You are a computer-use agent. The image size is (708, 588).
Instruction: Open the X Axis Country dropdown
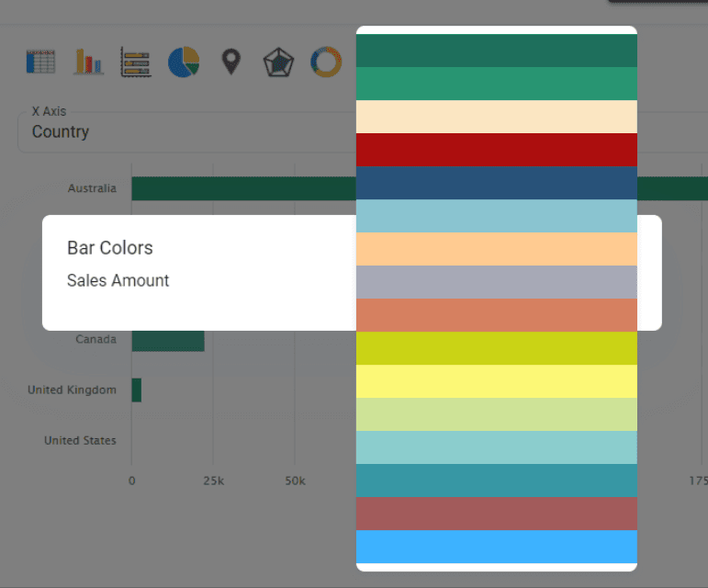(184, 132)
